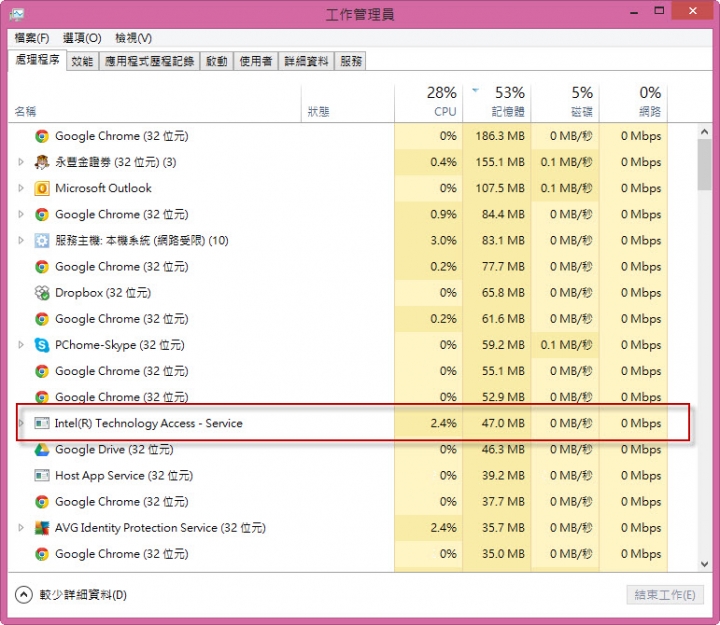
Task: Expand the Microsoft Outlook process group
Action: [x=21, y=188]
